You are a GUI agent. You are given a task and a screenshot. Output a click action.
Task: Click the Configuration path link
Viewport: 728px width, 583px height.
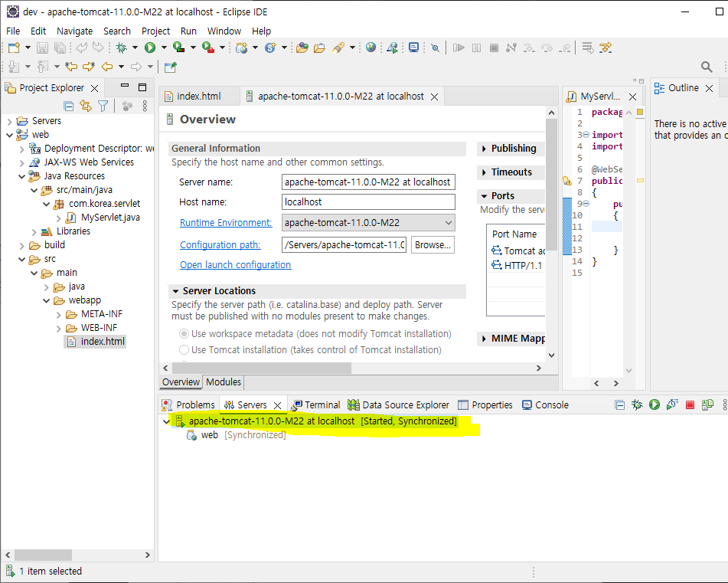[220, 245]
